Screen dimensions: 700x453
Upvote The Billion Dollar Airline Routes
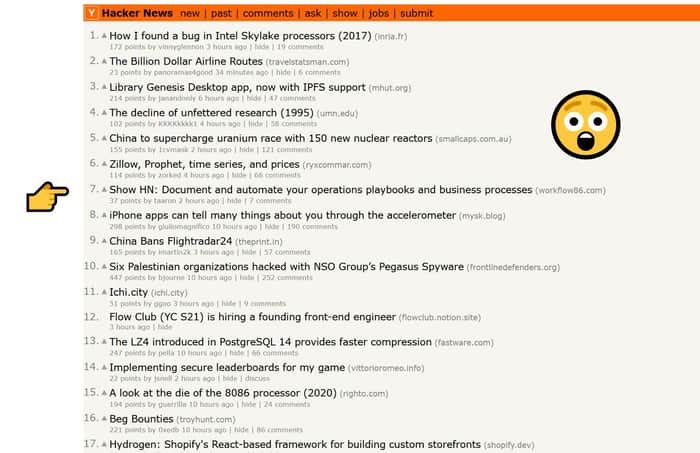coord(104,61)
